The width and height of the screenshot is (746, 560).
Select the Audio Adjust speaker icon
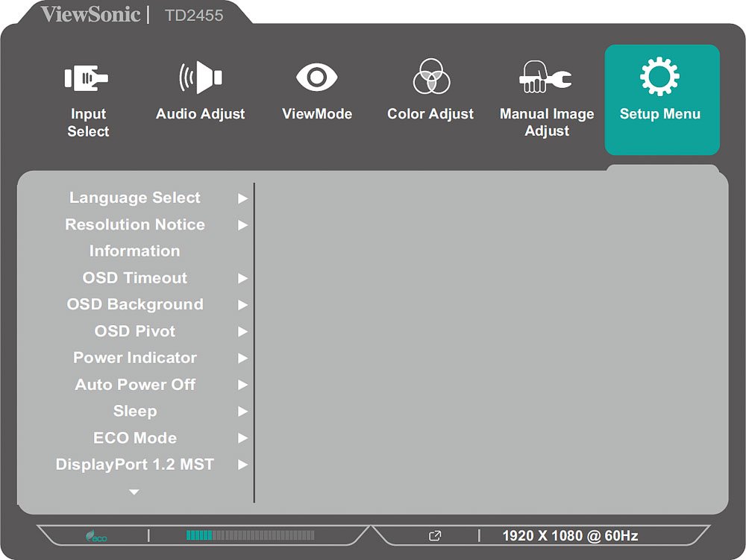pyautogui.click(x=200, y=78)
